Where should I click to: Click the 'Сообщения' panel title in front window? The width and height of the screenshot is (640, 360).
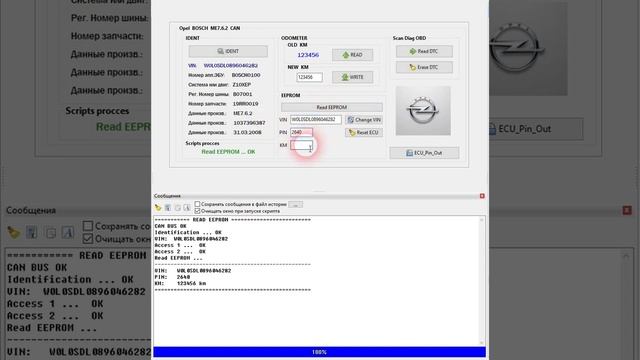coord(167,196)
